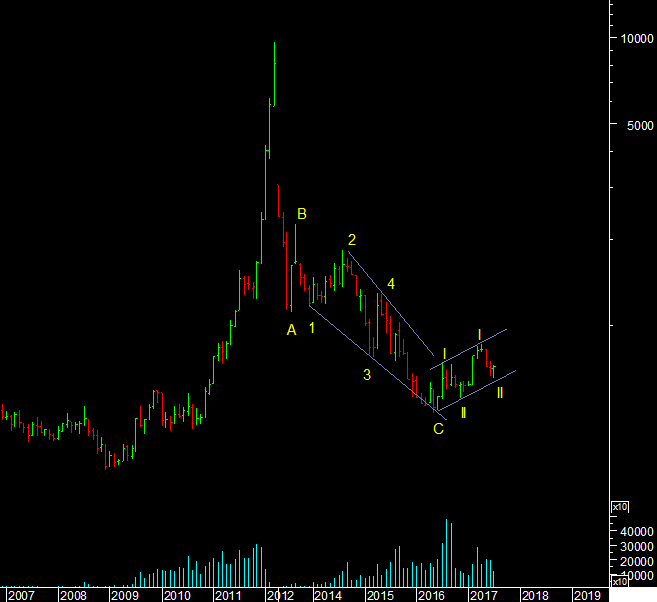Select the yellow wave label C
Viewport: 657px width, 602px height.
point(438,429)
